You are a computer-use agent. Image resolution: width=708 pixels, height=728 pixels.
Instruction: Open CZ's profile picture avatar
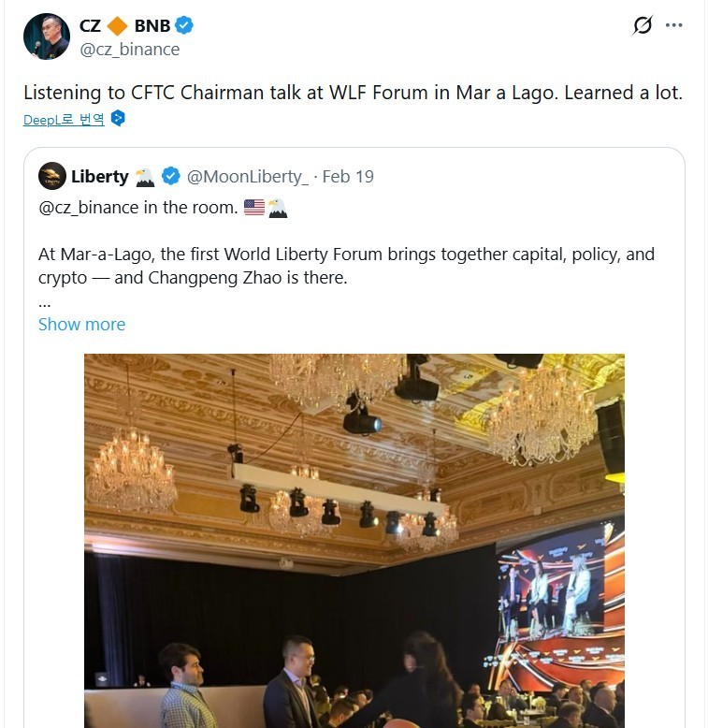[x=47, y=36]
